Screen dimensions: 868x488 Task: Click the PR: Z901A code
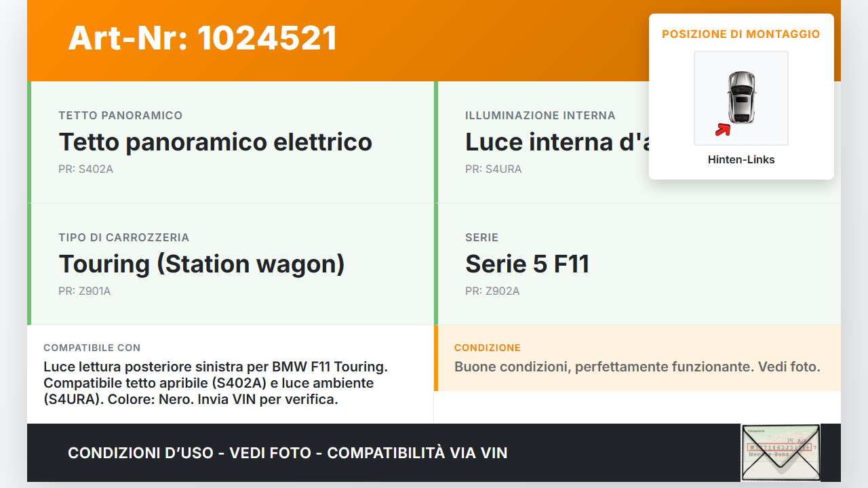(84, 291)
